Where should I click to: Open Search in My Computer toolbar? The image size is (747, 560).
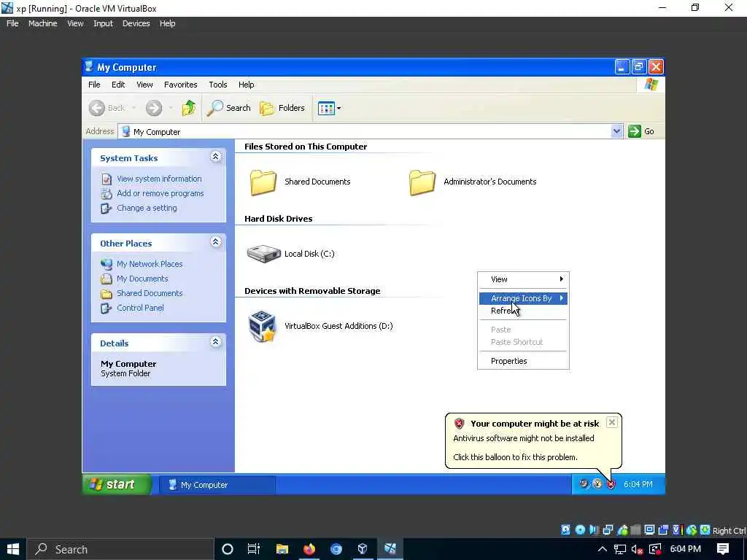229,108
